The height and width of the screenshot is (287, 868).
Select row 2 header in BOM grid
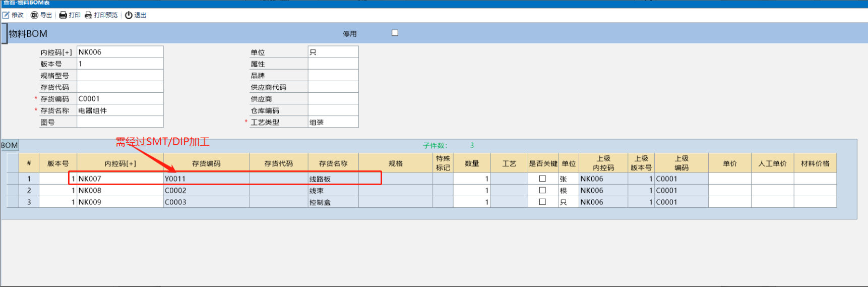pos(29,190)
